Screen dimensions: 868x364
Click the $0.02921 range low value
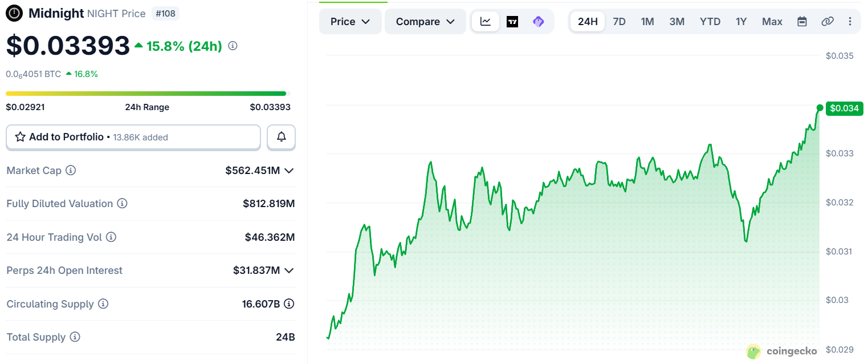(x=25, y=107)
